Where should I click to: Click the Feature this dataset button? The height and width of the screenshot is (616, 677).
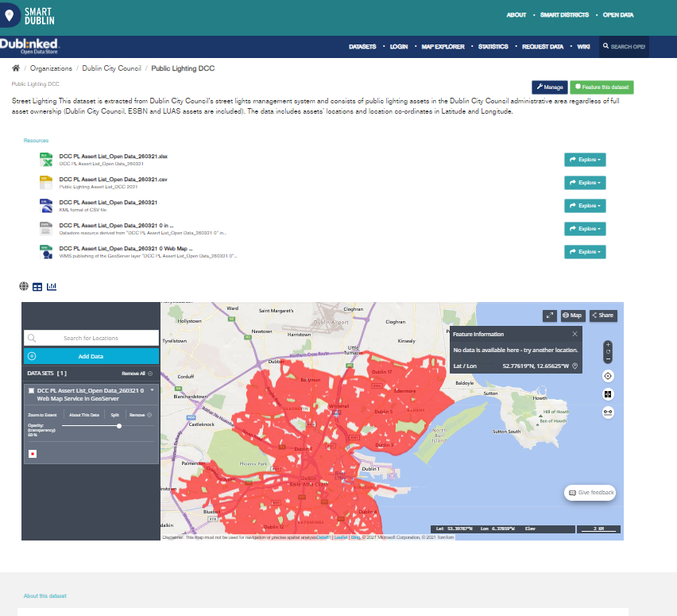(x=602, y=87)
